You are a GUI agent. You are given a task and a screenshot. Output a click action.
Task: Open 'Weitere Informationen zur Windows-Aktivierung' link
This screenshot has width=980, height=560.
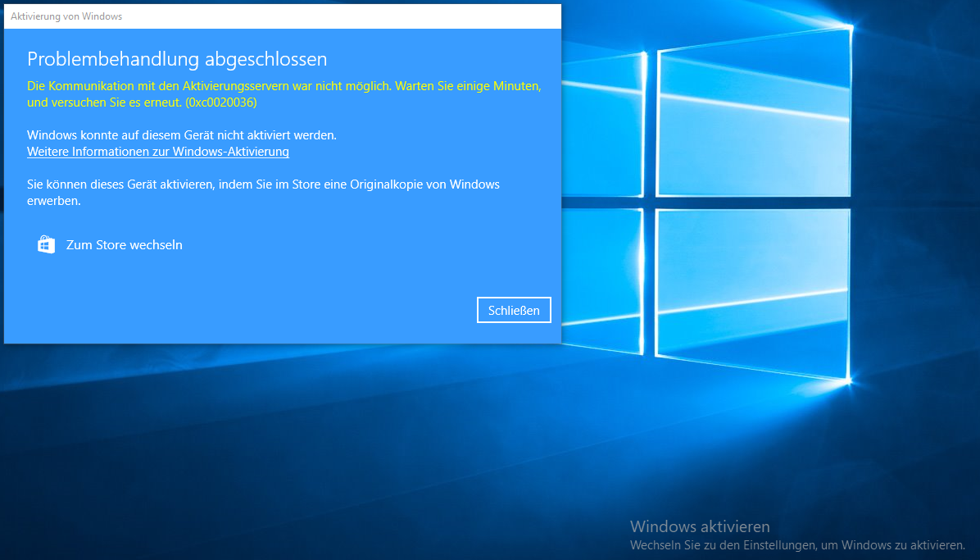point(158,152)
